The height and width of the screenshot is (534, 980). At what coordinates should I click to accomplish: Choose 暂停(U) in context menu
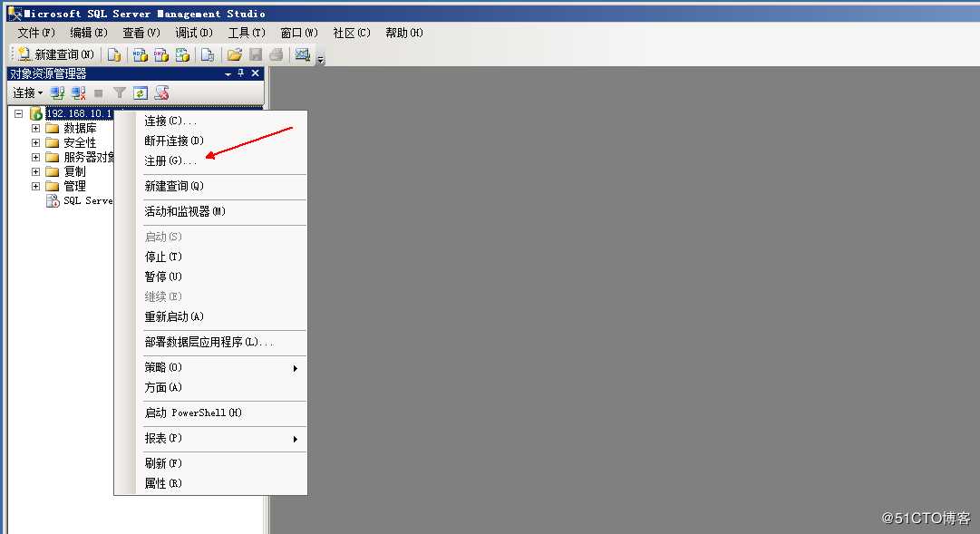click(210, 277)
